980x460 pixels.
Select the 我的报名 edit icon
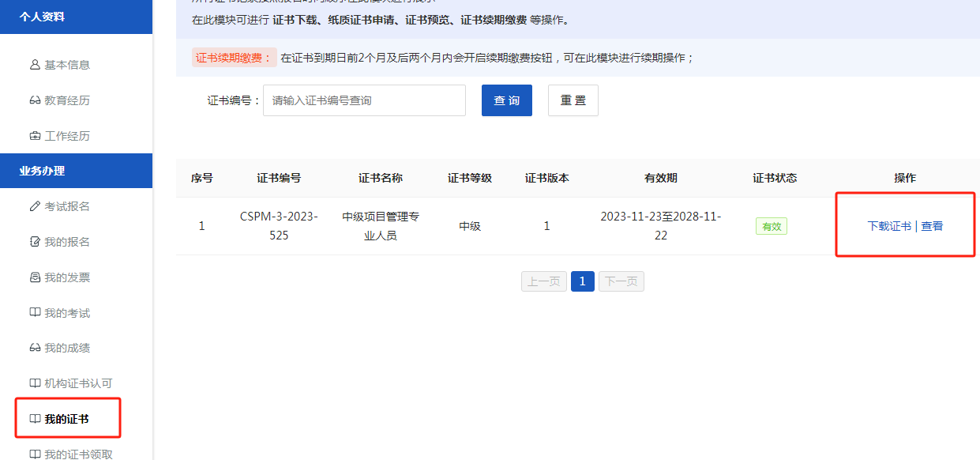tap(34, 242)
